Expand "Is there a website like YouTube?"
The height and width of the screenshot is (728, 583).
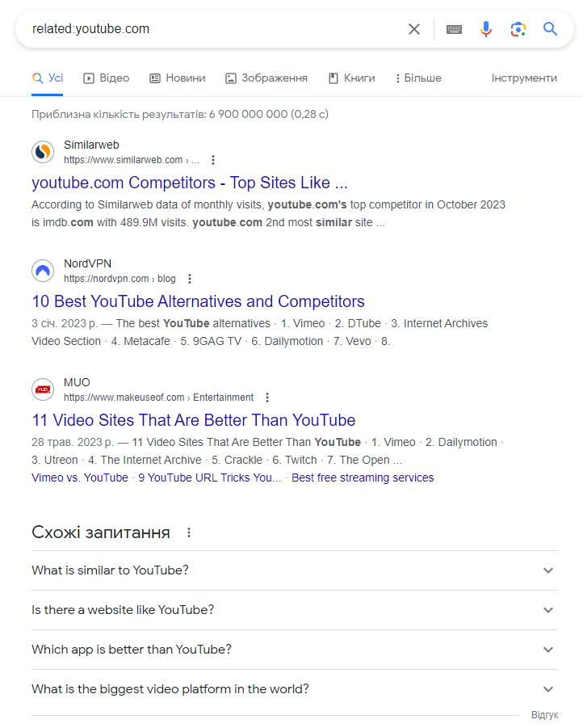[x=548, y=610]
